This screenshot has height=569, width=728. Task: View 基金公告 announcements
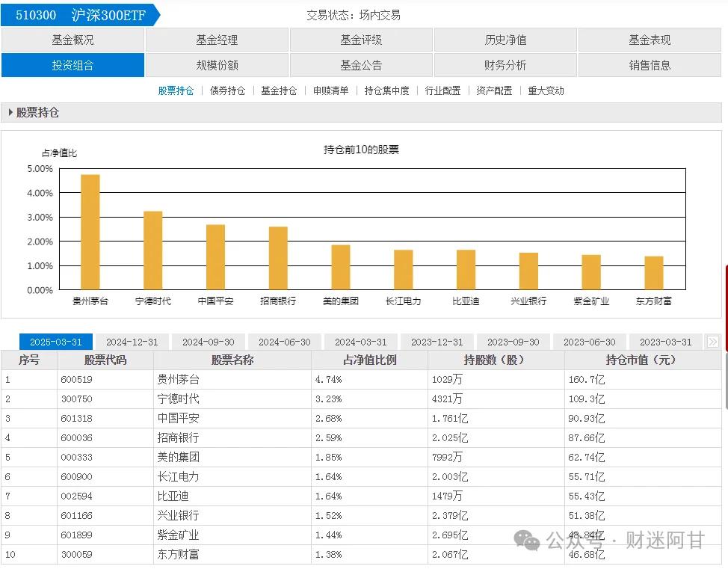pos(362,65)
